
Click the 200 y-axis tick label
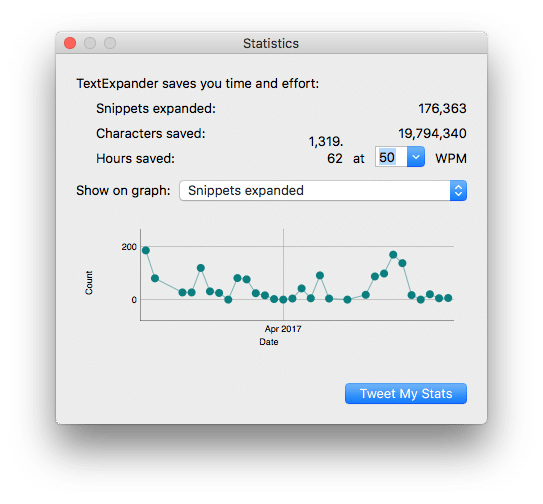(129, 247)
